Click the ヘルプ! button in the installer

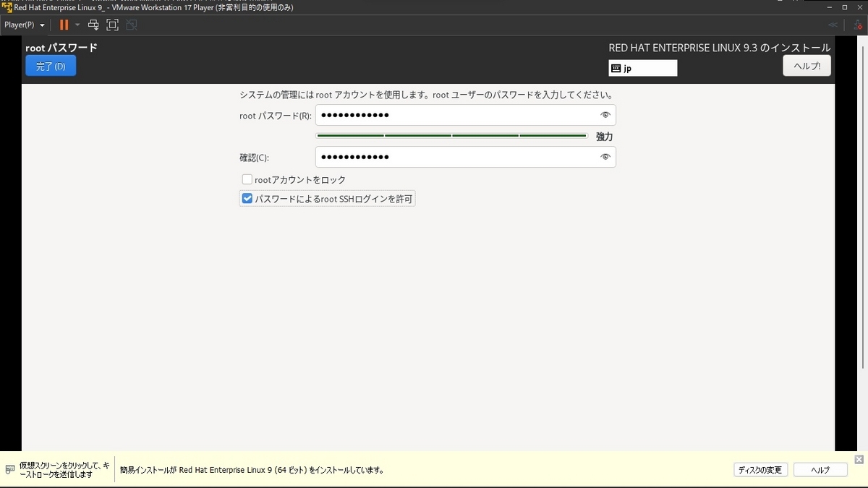(x=807, y=66)
